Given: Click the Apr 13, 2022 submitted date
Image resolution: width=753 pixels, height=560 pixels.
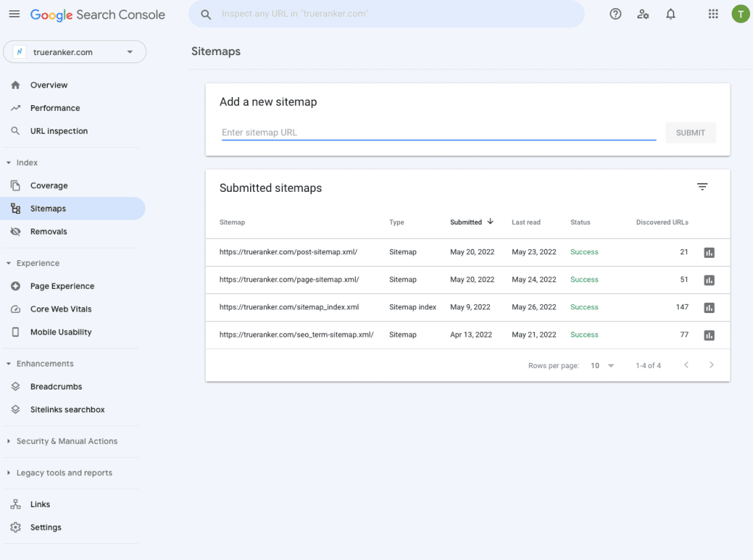Looking at the screenshot, I should tap(471, 334).
